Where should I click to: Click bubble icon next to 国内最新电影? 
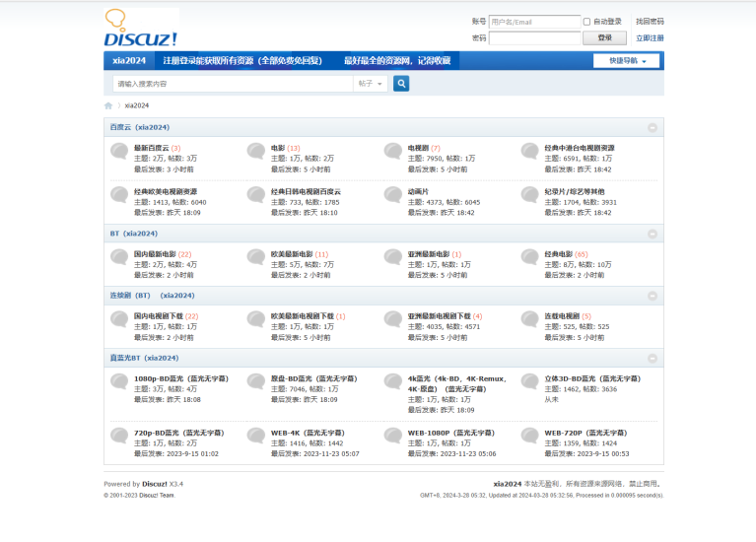tap(119, 259)
